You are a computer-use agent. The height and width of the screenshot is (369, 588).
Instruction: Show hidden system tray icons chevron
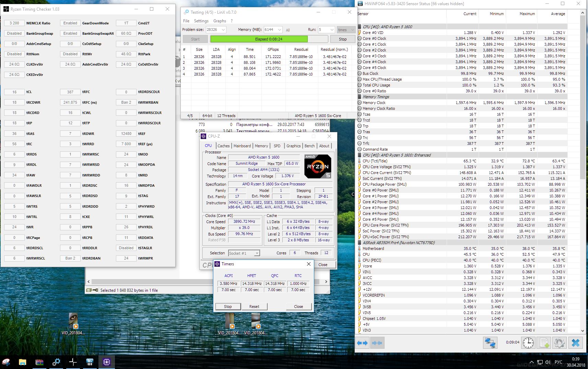pos(532,362)
